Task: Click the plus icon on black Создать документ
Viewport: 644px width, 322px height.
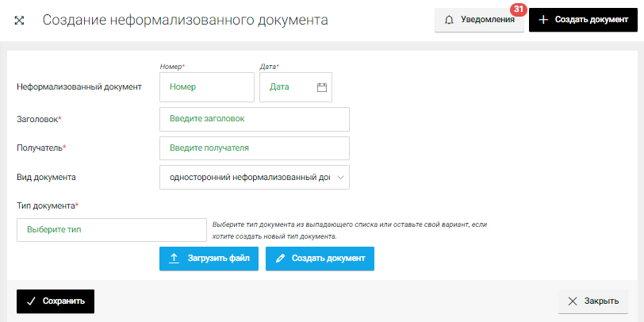Action: 543,20
